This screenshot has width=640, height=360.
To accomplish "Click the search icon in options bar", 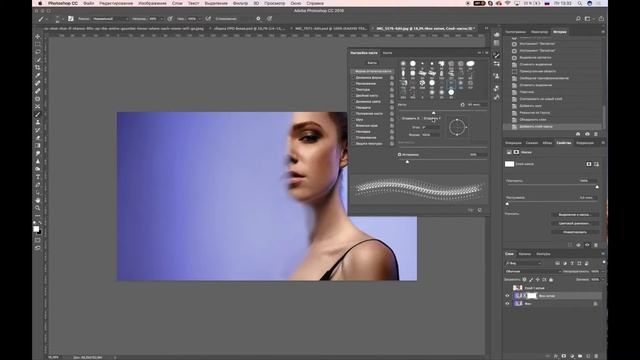I will [x=578, y=19].
